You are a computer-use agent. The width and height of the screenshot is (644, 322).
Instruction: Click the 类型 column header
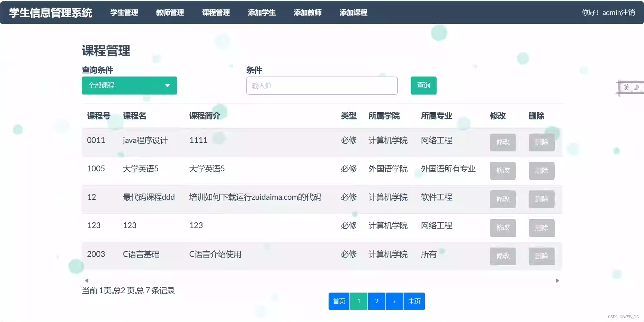349,116
